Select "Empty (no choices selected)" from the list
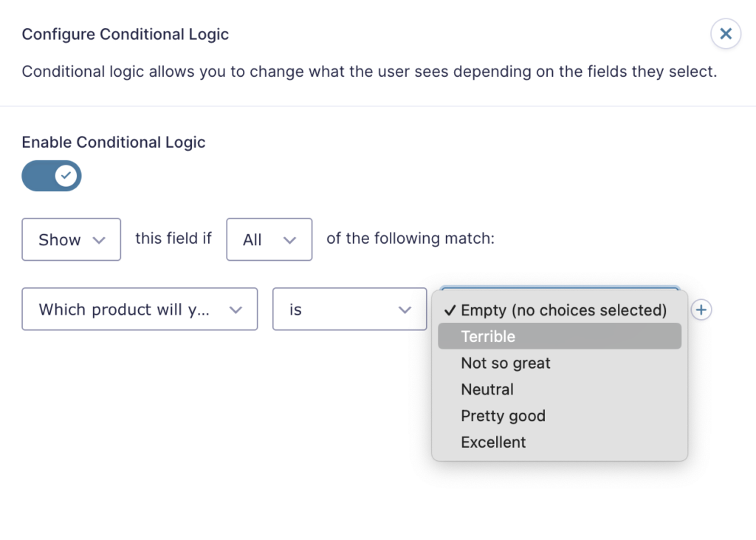The height and width of the screenshot is (540, 756). (563, 310)
